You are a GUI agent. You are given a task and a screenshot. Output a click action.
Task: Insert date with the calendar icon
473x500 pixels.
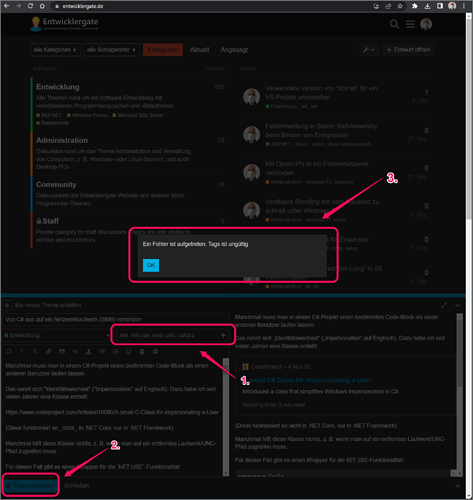[142, 351]
